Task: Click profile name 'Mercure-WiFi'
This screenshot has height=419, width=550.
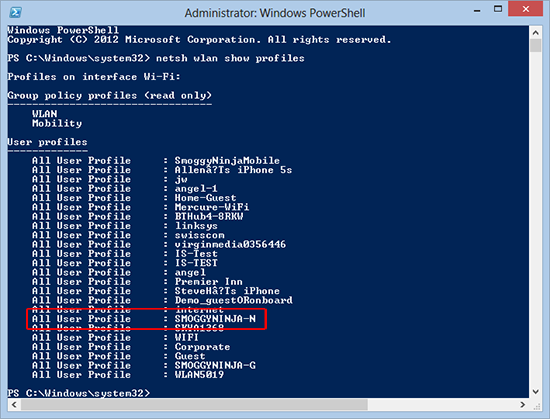Action: [212, 207]
